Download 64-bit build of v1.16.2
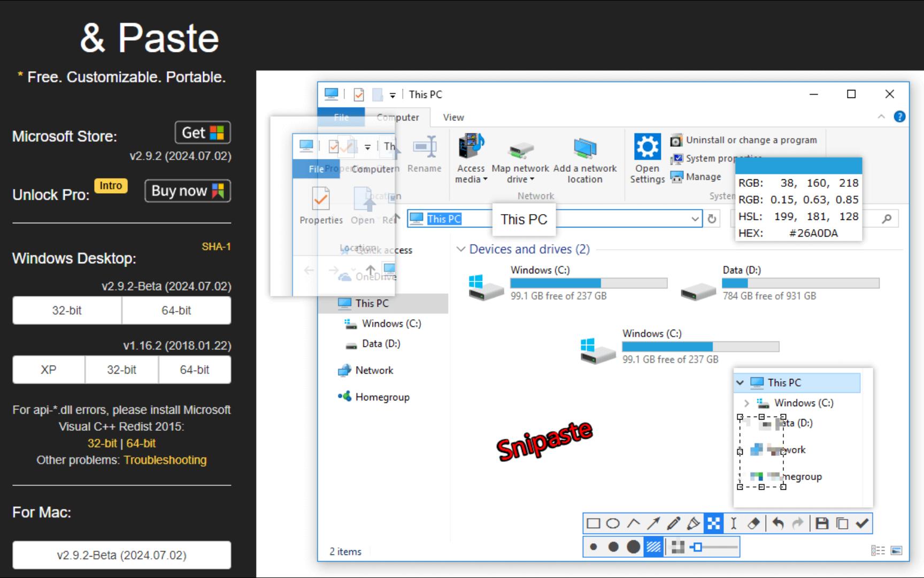 [195, 370]
